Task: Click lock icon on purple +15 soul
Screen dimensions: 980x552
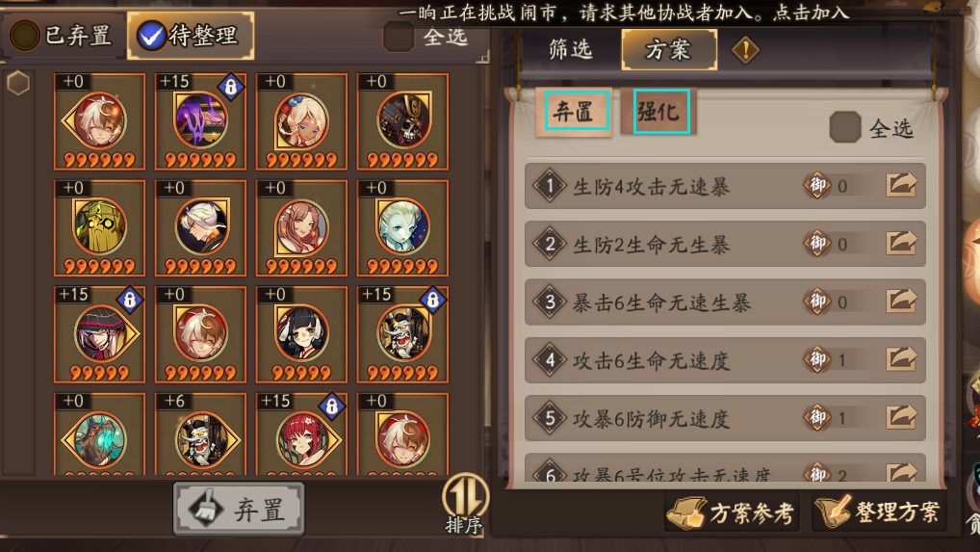Action: tap(231, 87)
